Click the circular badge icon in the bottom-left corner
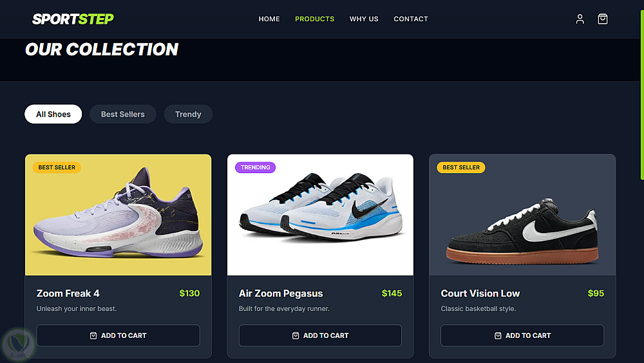Viewport: 644px width, 363px height. [17, 344]
